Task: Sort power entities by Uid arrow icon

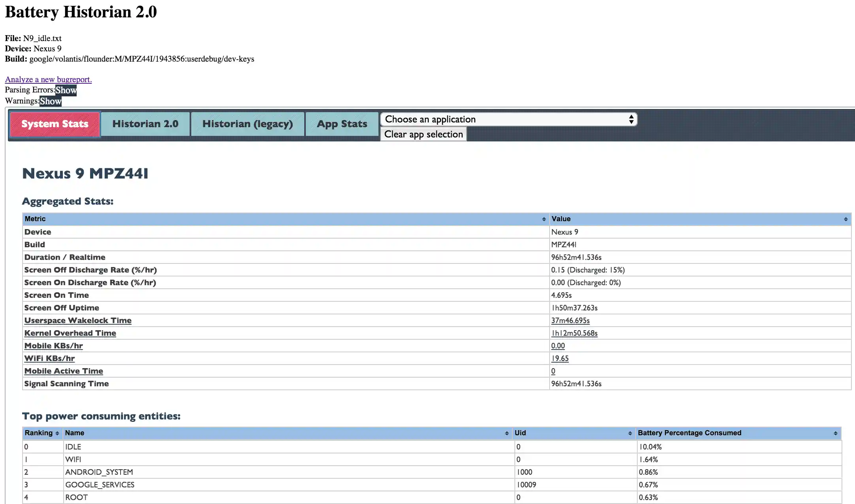Action: pyautogui.click(x=630, y=433)
